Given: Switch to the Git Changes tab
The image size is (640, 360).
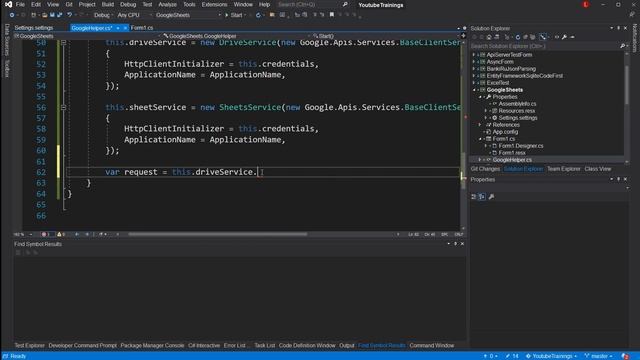Looking at the screenshot, I should (x=485, y=169).
